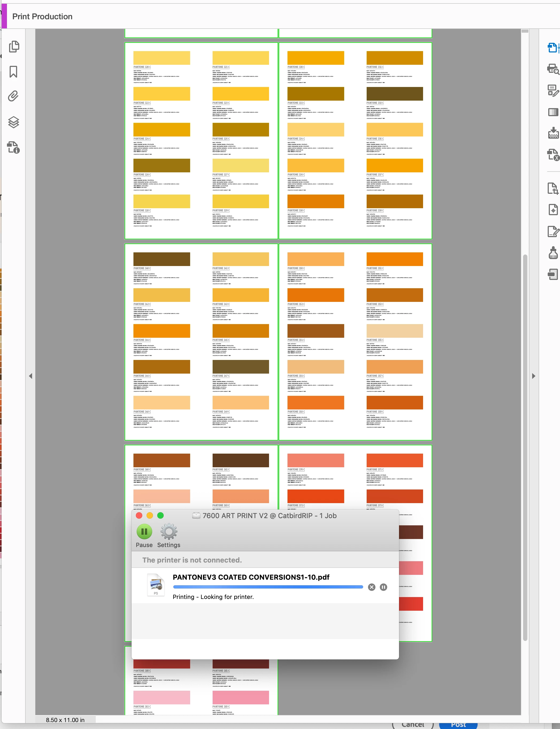Cancel the PANTONEV3 print job
Viewport: 560px width, 729px height.
tap(371, 587)
